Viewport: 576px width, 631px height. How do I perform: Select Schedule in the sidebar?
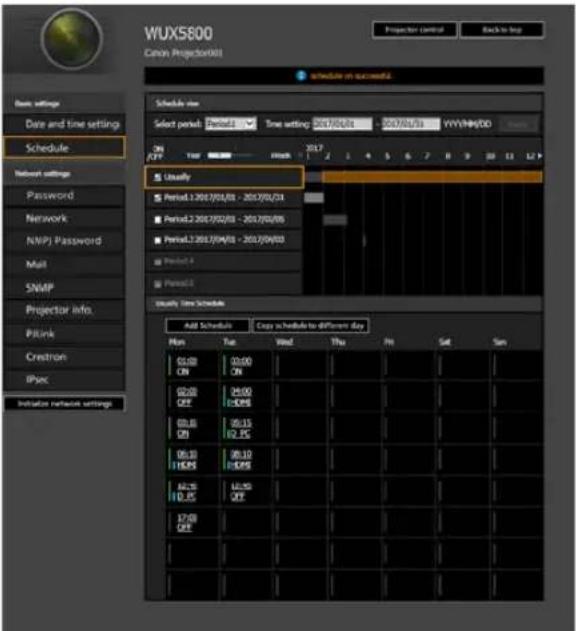(64, 148)
